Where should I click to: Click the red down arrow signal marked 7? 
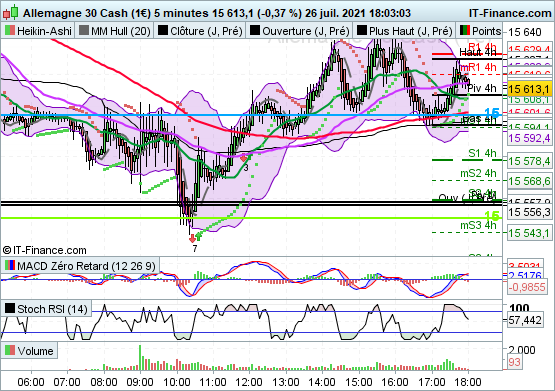[x=193, y=238]
